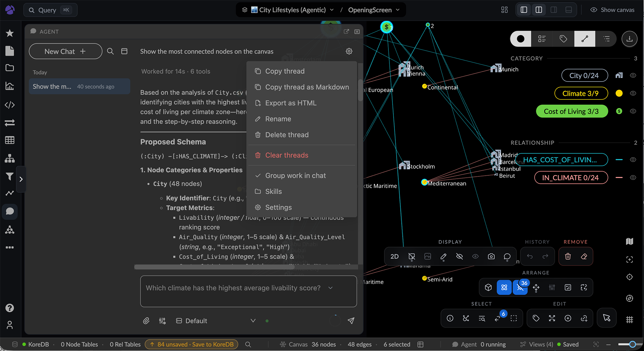The width and height of the screenshot is (644, 351).
Task: Toggle visibility of Cost of Living category
Action: 633,111
